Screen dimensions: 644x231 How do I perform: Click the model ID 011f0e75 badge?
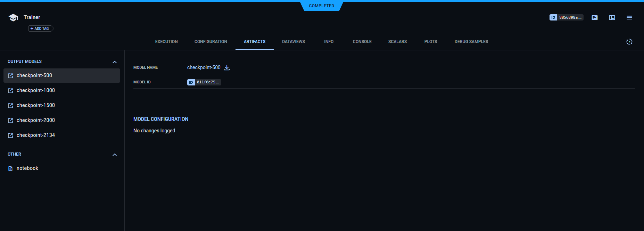[x=204, y=82]
